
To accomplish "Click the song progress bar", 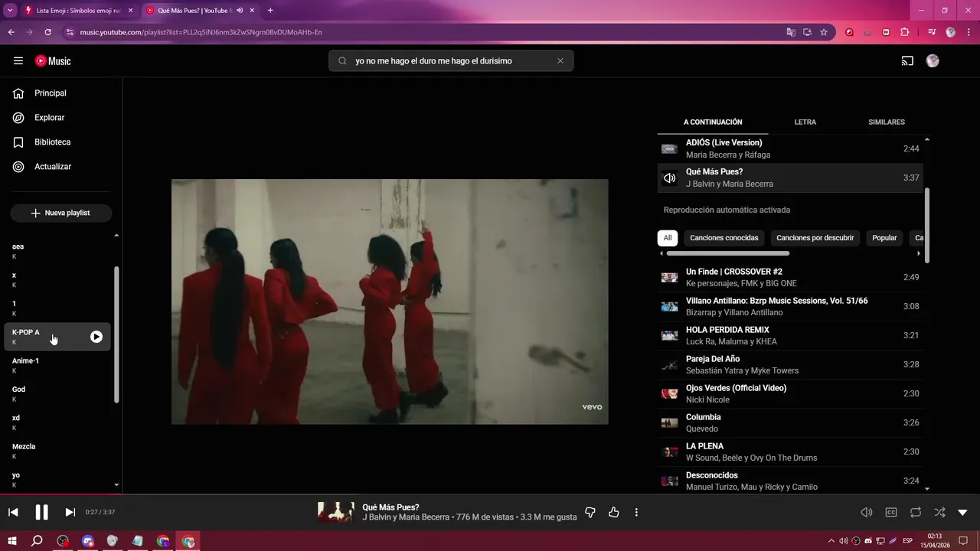I will 490,494.
